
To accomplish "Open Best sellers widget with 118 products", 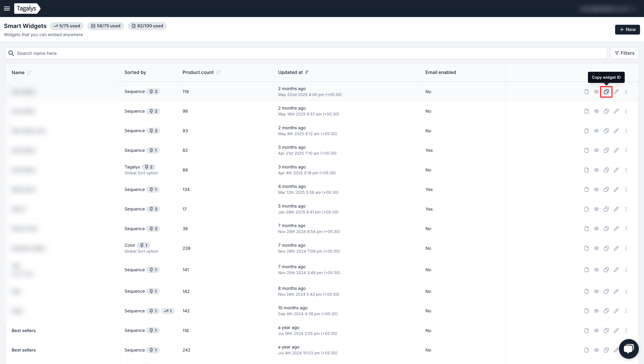I will pos(24,331).
